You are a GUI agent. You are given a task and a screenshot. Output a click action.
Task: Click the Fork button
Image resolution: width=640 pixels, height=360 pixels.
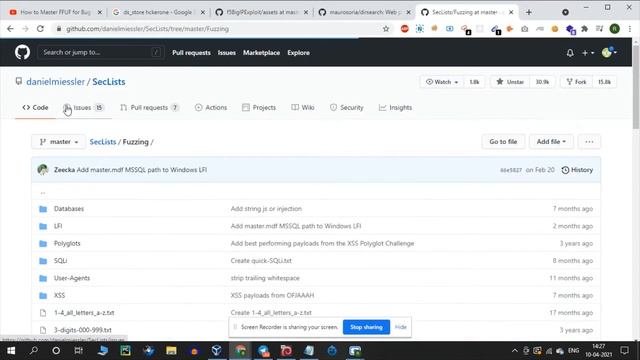coord(576,82)
